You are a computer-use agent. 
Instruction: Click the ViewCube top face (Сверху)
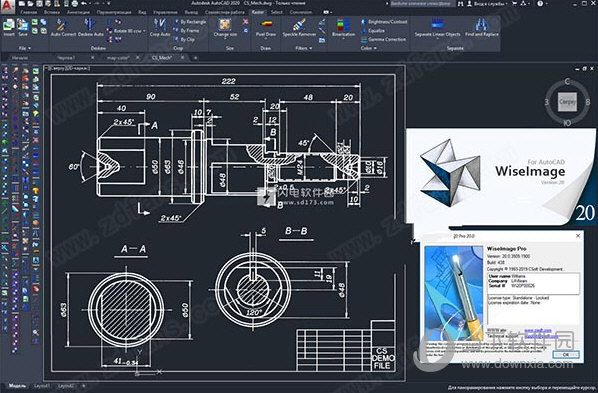point(567,102)
